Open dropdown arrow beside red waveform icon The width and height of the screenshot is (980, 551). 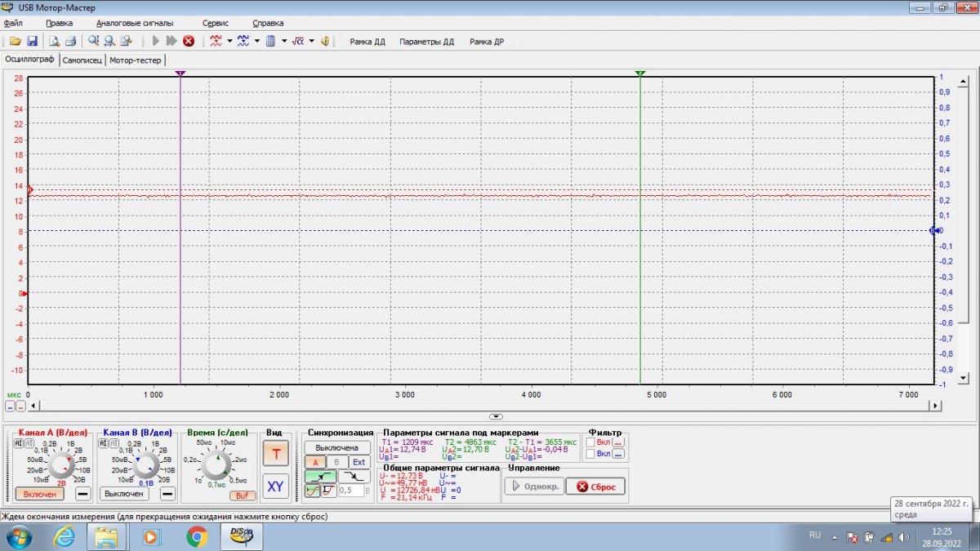coord(229,41)
